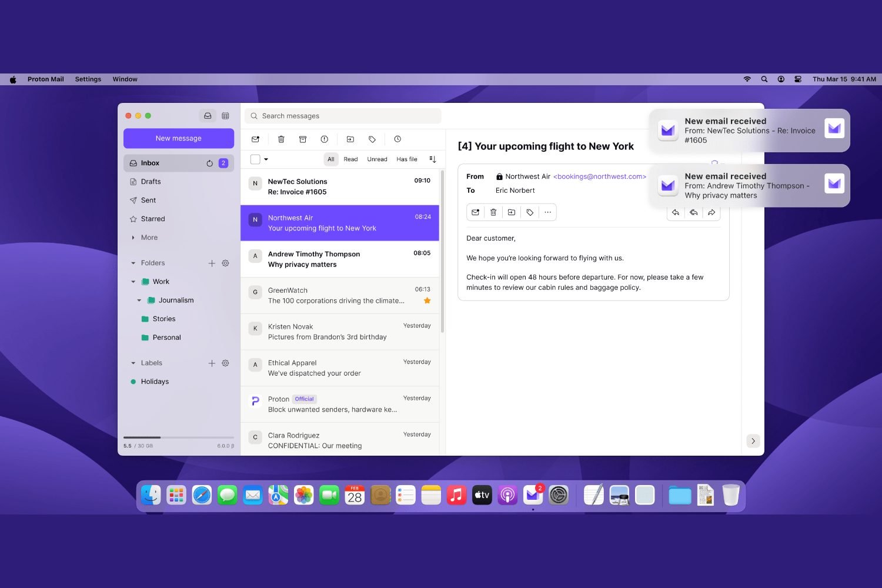Open the Window menu
This screenshot has width=882, height=588.
(x=125, y=79)
